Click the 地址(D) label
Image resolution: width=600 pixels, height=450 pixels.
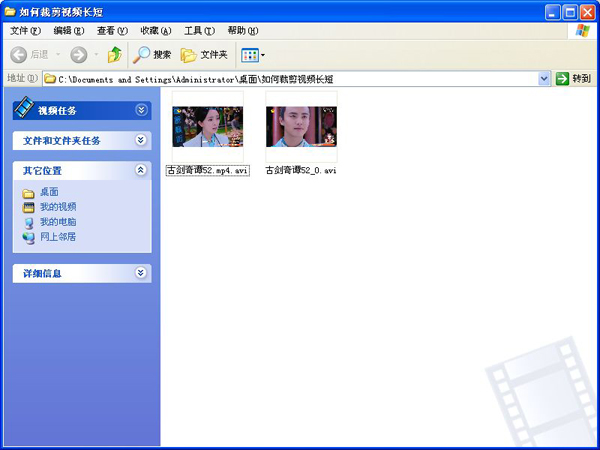(22, 78)
